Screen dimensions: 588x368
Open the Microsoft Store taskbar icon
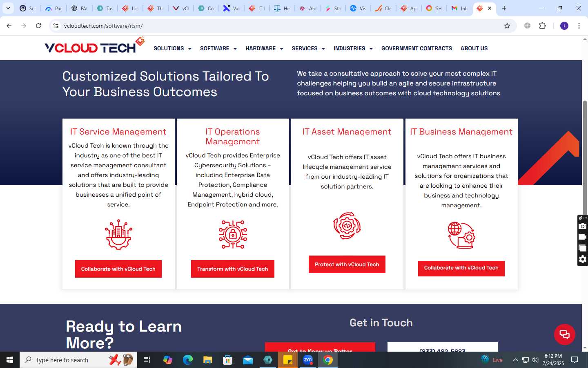[228, 360]
